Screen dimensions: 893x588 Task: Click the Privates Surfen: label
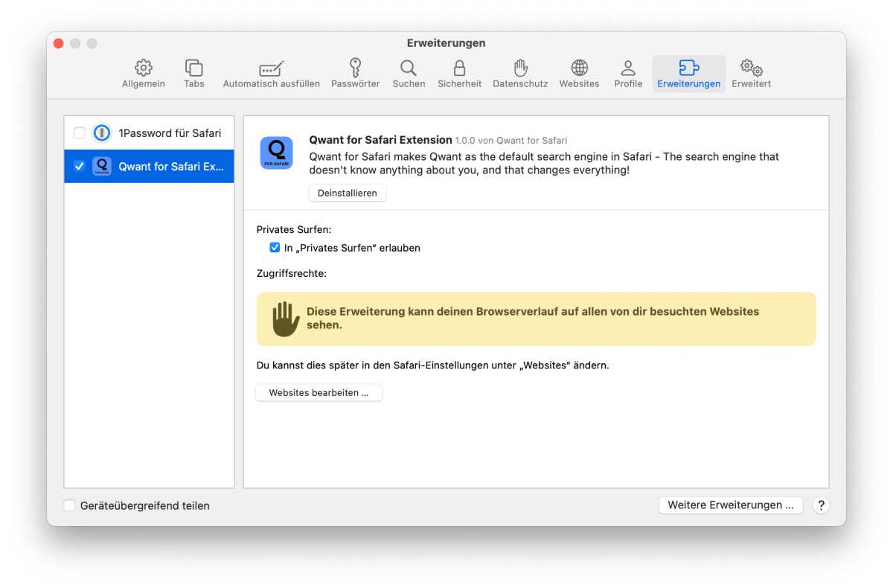(x=294, y=229)
